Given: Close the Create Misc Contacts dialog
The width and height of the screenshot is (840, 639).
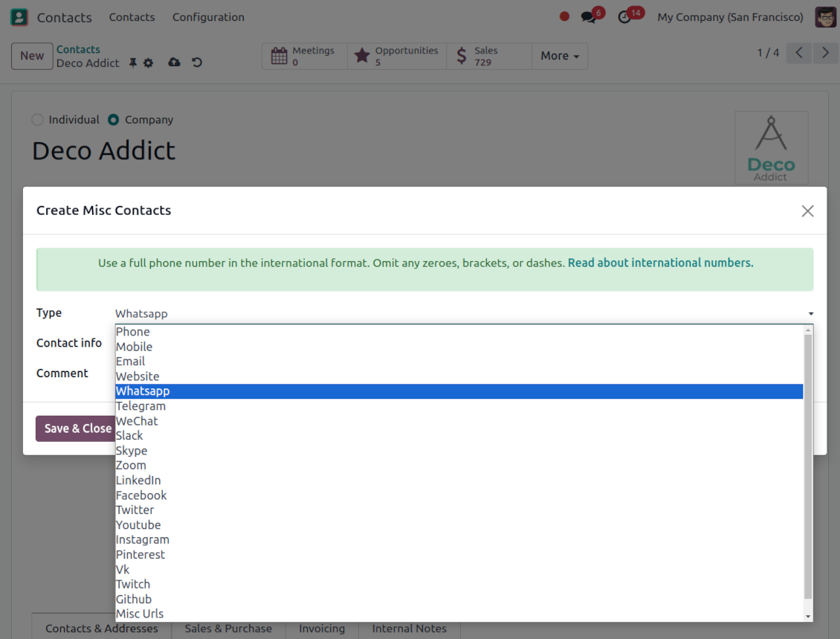Looking at the screenshot, I should click(807, 211).
